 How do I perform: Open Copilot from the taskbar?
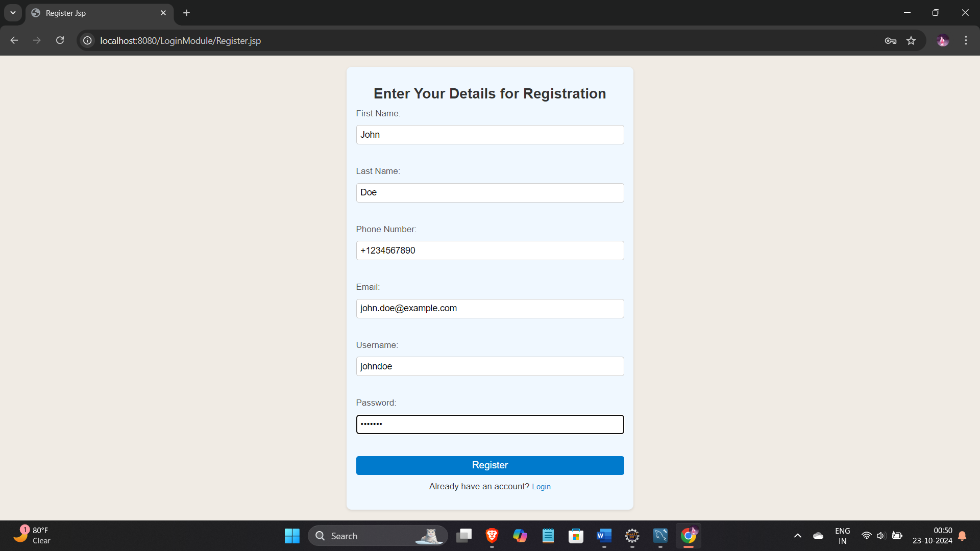pos(520,536)
